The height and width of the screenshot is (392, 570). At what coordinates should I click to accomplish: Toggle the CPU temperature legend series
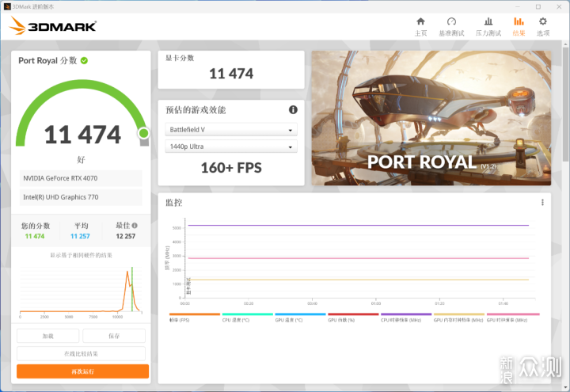(x=247, y=318)
